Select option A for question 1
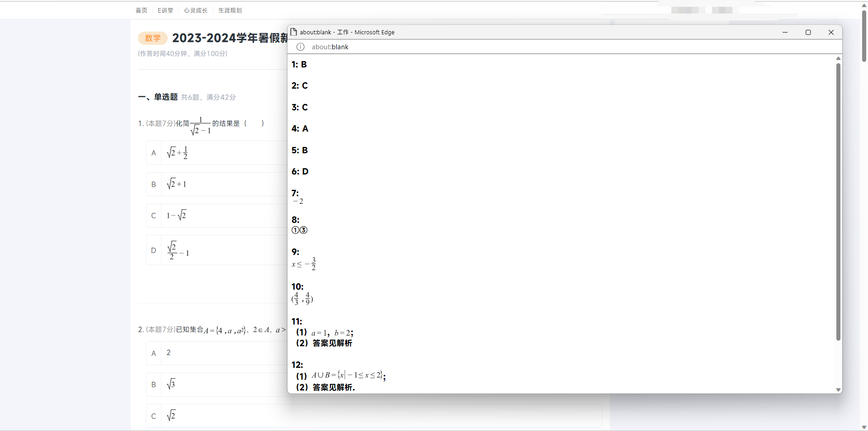868x431 pixels. [x=154, y=153]
